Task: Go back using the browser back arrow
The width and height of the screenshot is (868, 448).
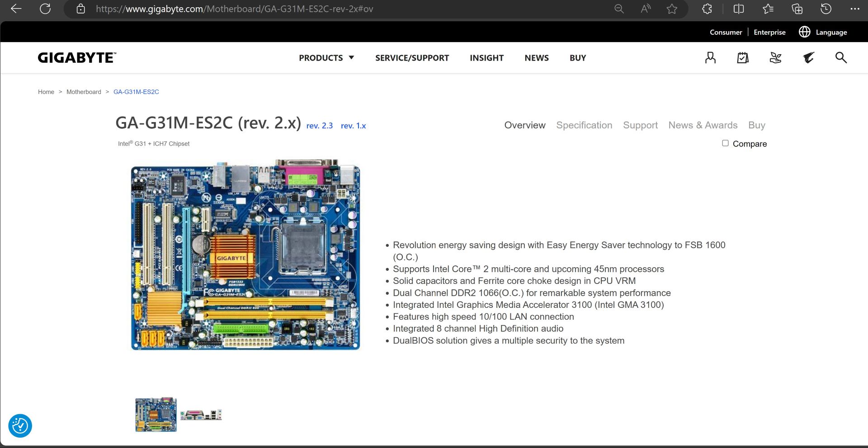Action: point(16,9)
